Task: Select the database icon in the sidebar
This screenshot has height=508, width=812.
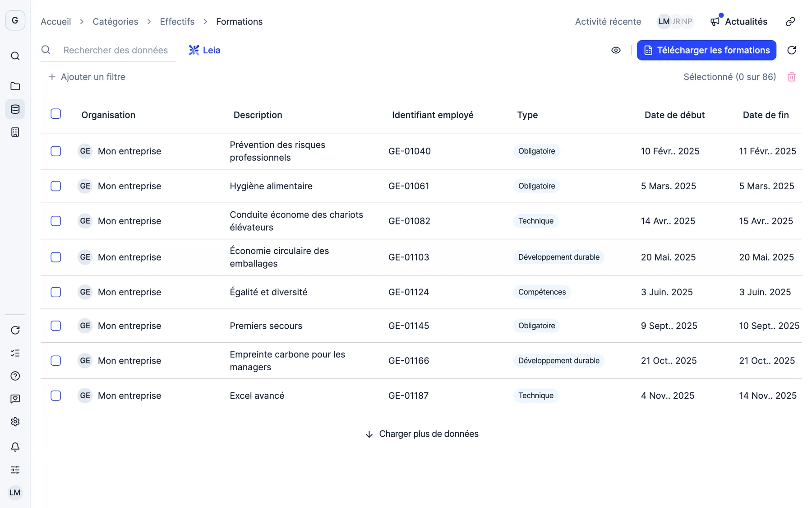Action: [x=15, y=109]
